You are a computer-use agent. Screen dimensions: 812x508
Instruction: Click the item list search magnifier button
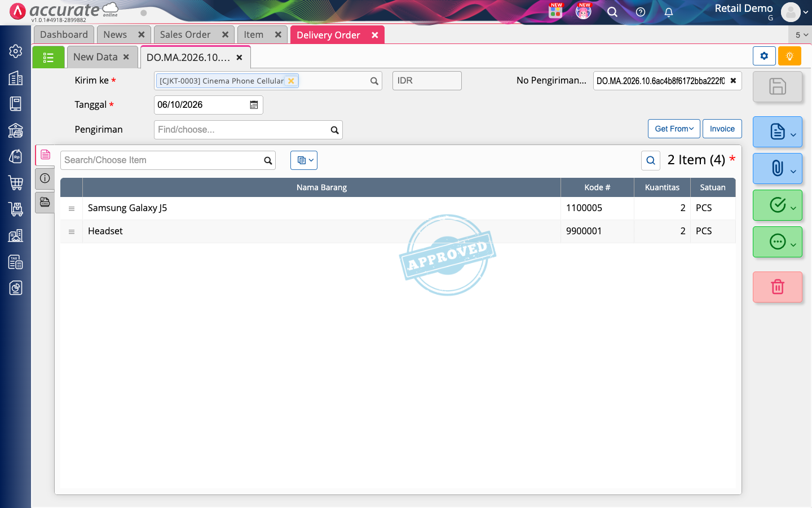[651, 160]
